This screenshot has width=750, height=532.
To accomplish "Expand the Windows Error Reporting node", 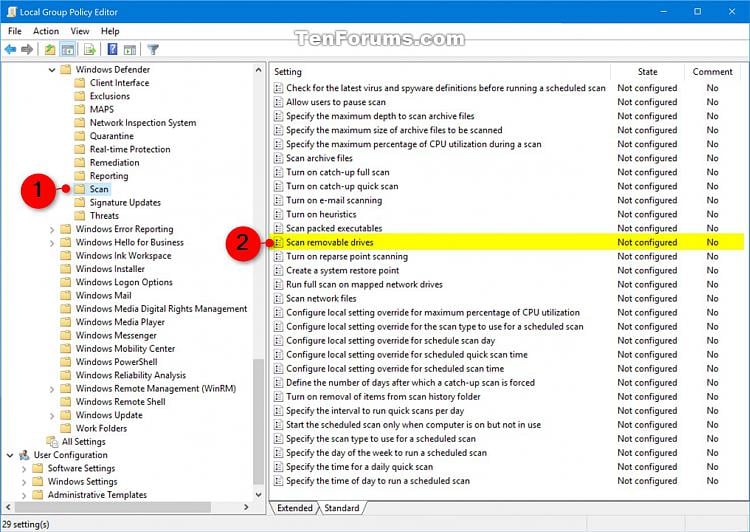I will [52, 230].
